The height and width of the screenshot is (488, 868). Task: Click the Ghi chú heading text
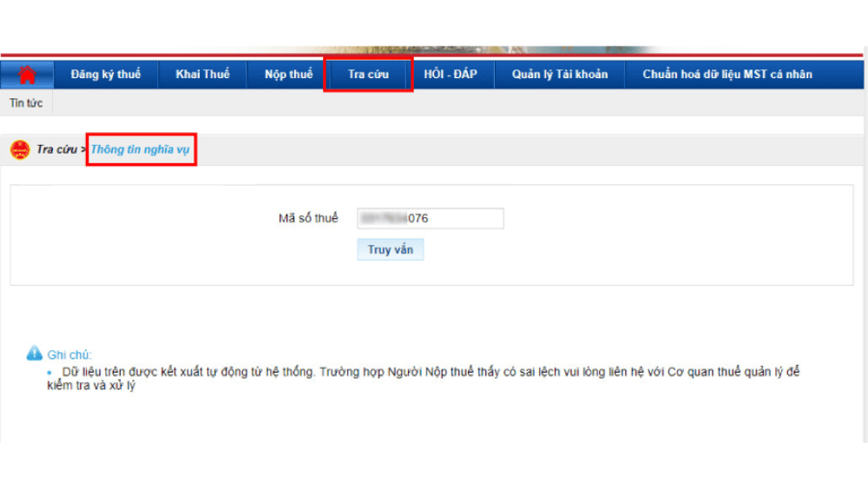[x=69, y=354]
